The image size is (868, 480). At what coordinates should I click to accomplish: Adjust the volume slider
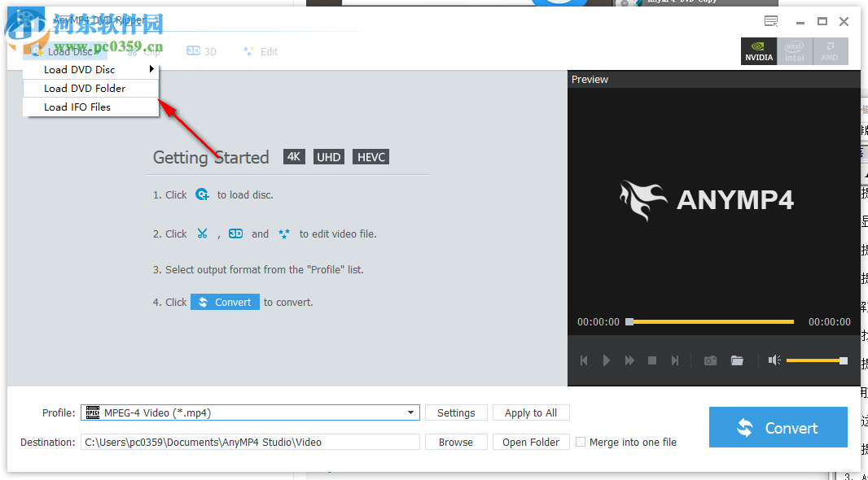817,360
